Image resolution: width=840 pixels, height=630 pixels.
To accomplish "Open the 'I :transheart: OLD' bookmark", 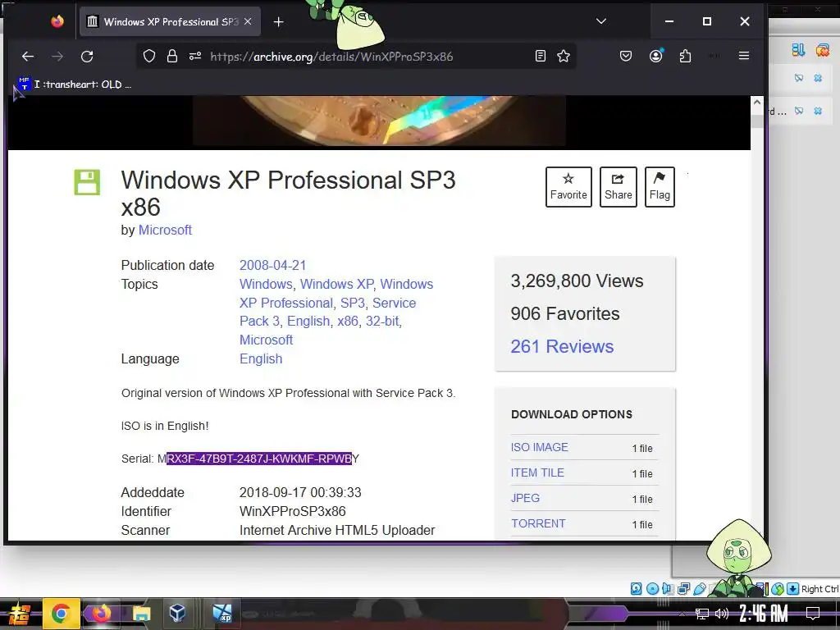I will [x=75, y=84].
